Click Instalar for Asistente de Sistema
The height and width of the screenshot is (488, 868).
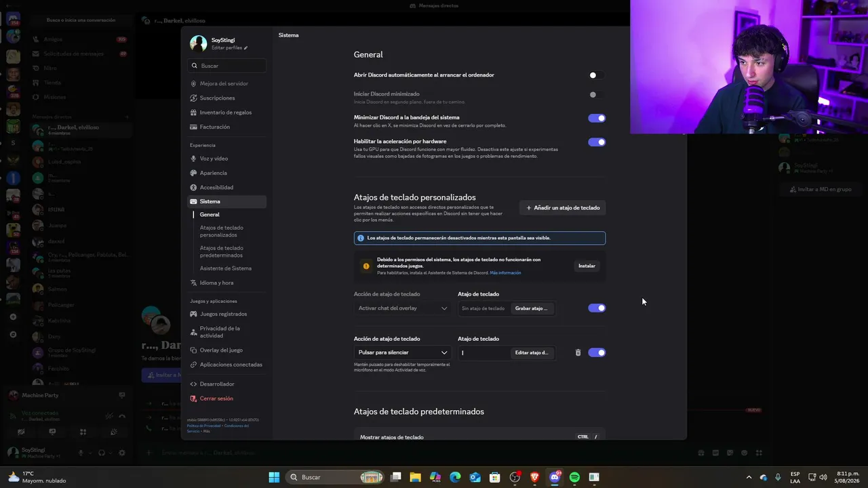pyautogui.click(x=587, y=266)
